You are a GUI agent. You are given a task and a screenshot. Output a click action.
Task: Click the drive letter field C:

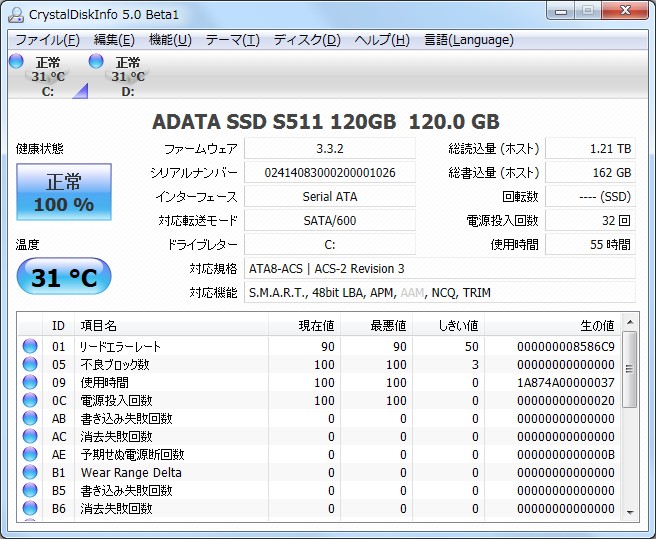tap(330, 244)
